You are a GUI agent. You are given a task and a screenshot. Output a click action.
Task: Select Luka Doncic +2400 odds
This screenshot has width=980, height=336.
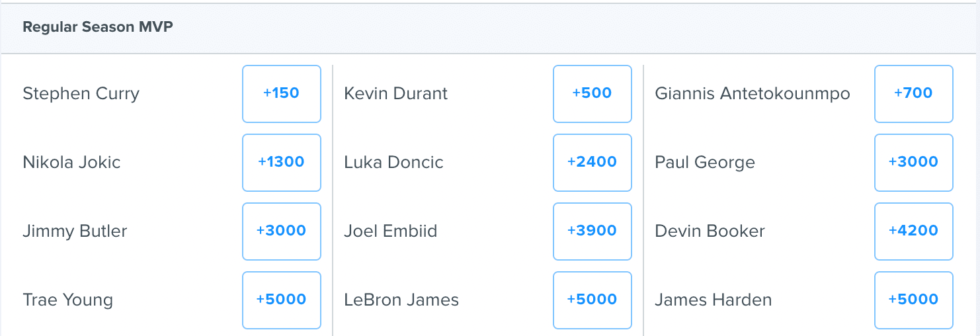[x=592, y=163]
